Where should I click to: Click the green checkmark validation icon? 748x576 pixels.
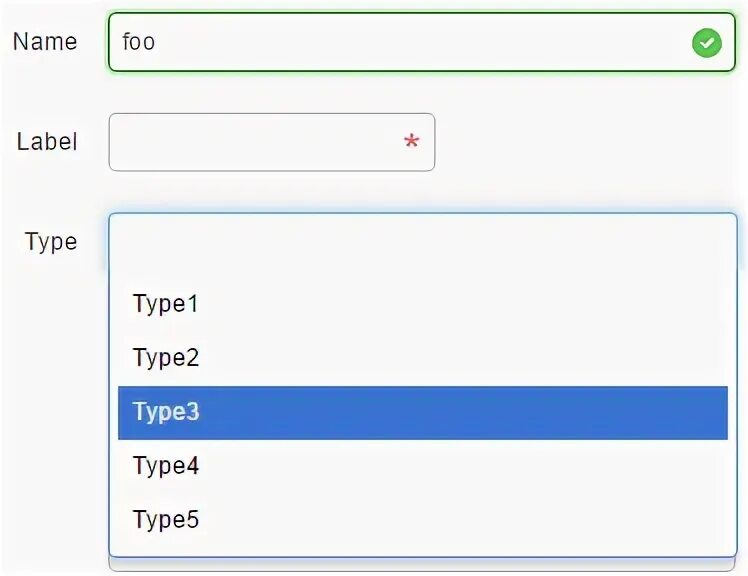click(706, 43)
